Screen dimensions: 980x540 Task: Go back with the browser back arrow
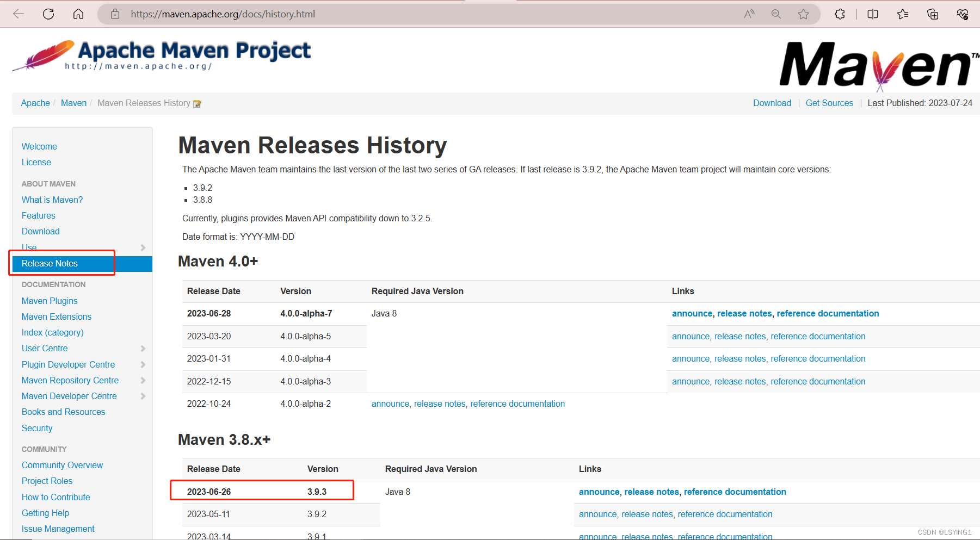point(19,14)
